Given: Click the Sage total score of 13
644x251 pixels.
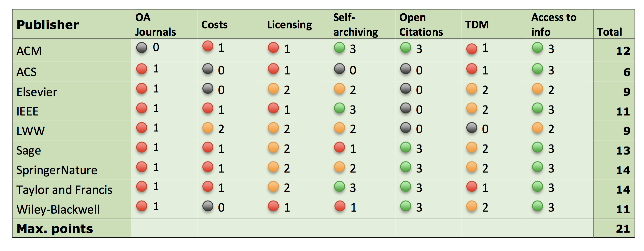Looking at the screenshot, I should (623, 151).
